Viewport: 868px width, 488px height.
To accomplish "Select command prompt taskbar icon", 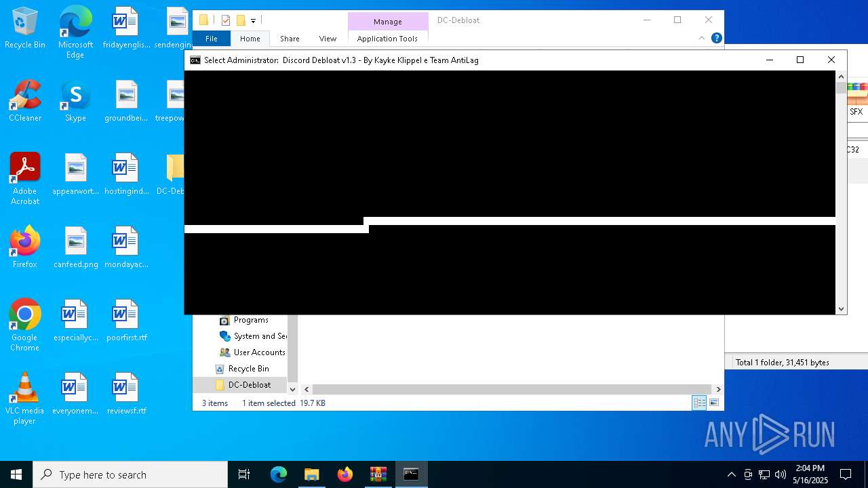I will (411, 474).
